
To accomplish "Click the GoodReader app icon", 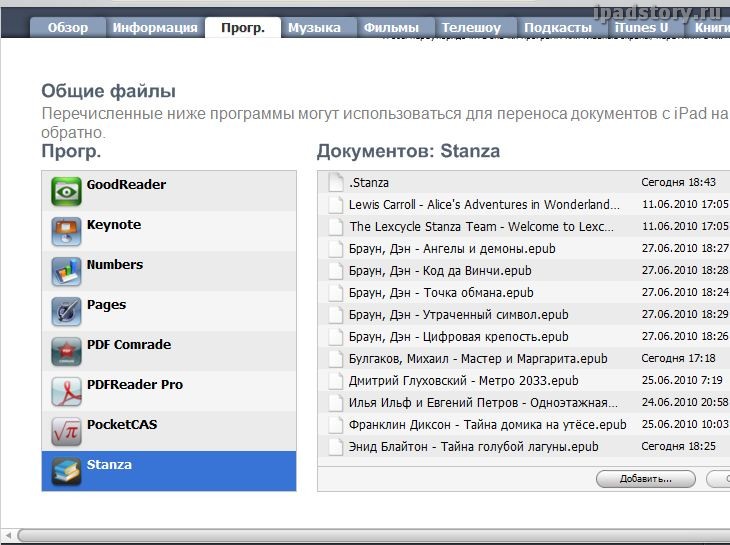I will click(66, 191).
